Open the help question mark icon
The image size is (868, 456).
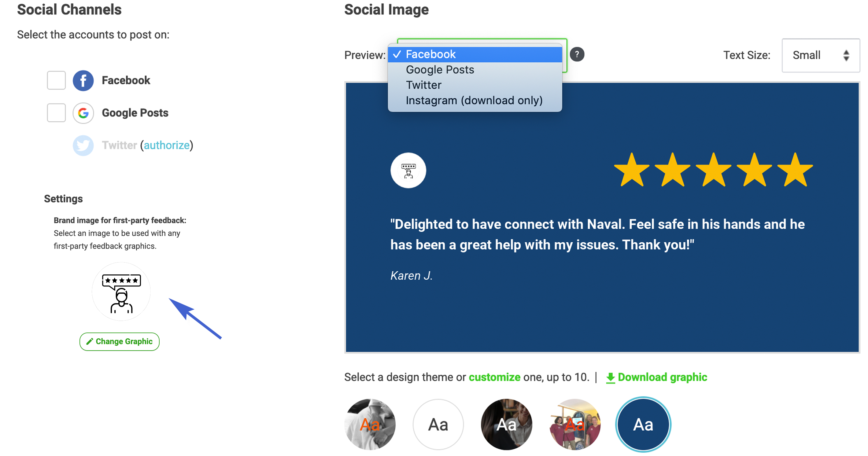pos(577,54)
